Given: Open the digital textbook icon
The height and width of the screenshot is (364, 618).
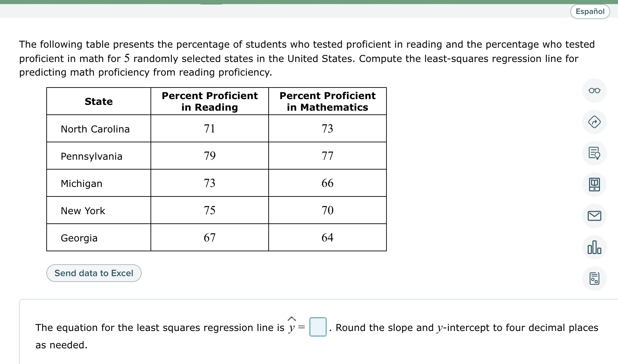Looking at the screenshot, I should point(594,184).
